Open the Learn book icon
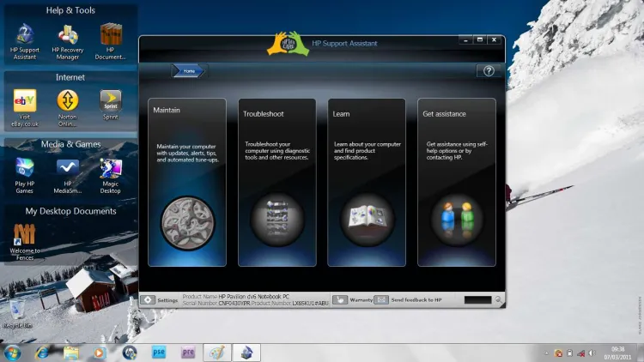This screenshot has height=362, width=644. tap(367, 220)
